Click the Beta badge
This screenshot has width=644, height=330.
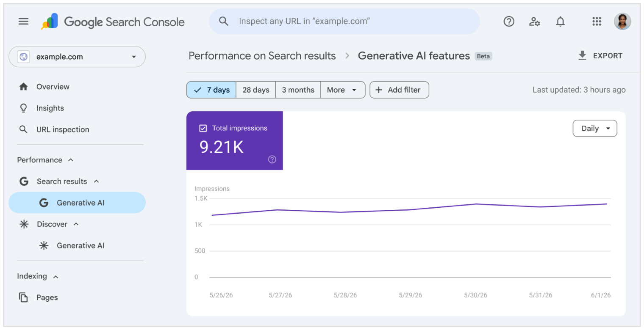pos(483,56)
